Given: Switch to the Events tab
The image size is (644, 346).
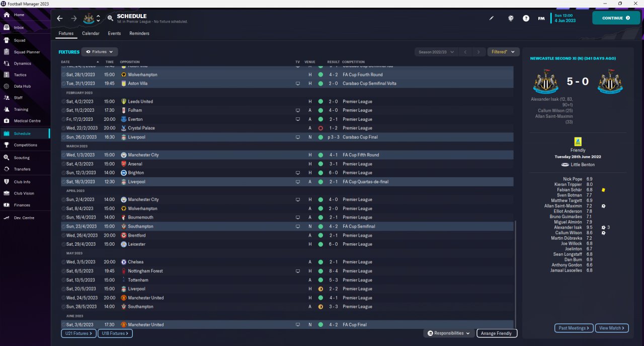Looking at the screenshot, I should tap(114, 33).
